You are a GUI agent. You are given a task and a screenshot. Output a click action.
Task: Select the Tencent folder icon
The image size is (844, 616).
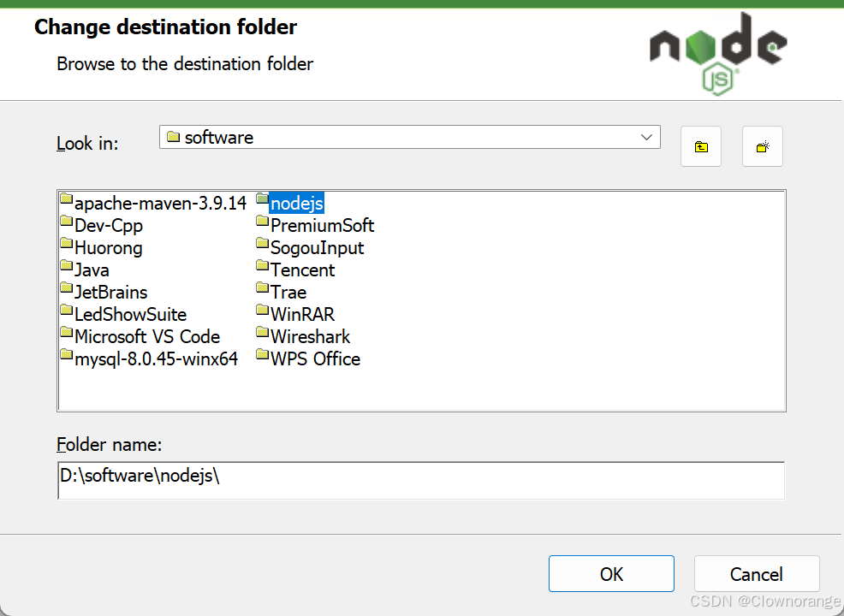coord(262,265)
